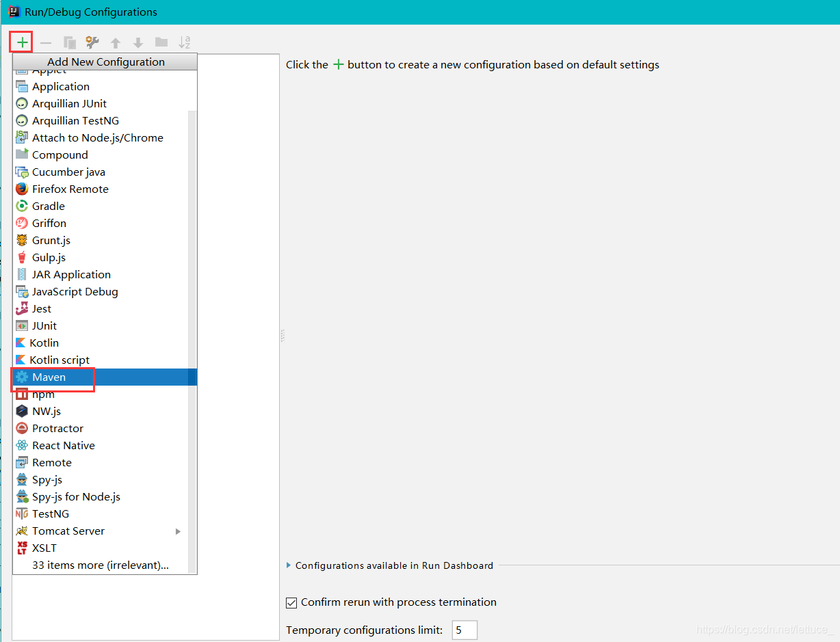Click the Cucumber java icon
Image resolution: width=840 pixels, height=642 pixels.
coord(22,172)
